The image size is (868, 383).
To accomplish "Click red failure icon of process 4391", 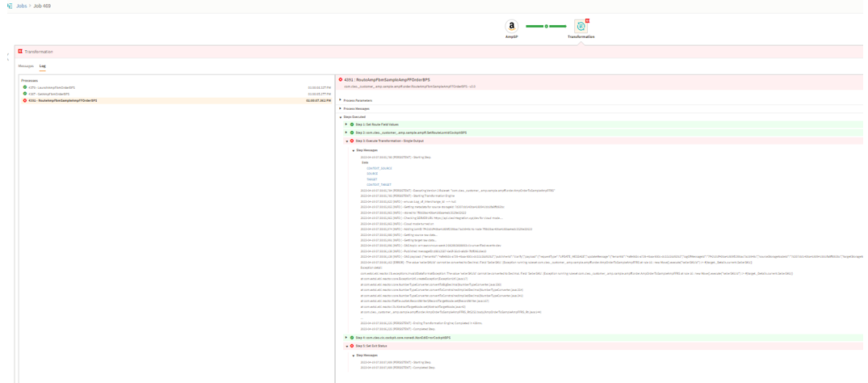I will click(x=25, y=101).
